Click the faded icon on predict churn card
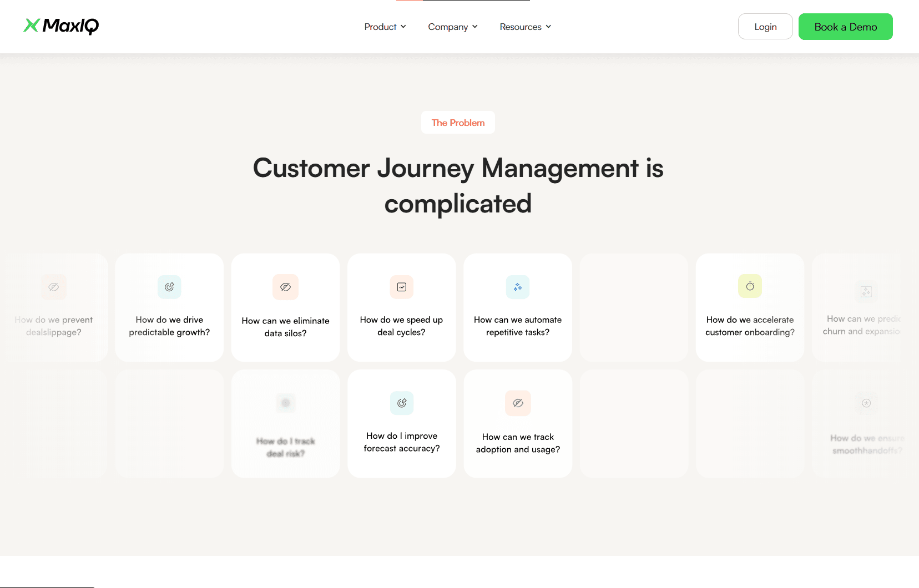The image size is (919, 588). pyautogui.click(x=866, y=291)
